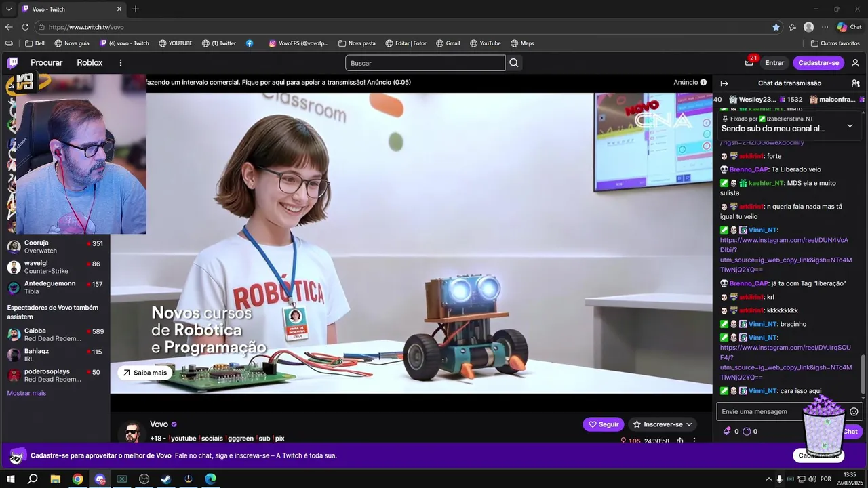
Task: Open the tab list dropdown arrow
Action: (x=9, y=9)
